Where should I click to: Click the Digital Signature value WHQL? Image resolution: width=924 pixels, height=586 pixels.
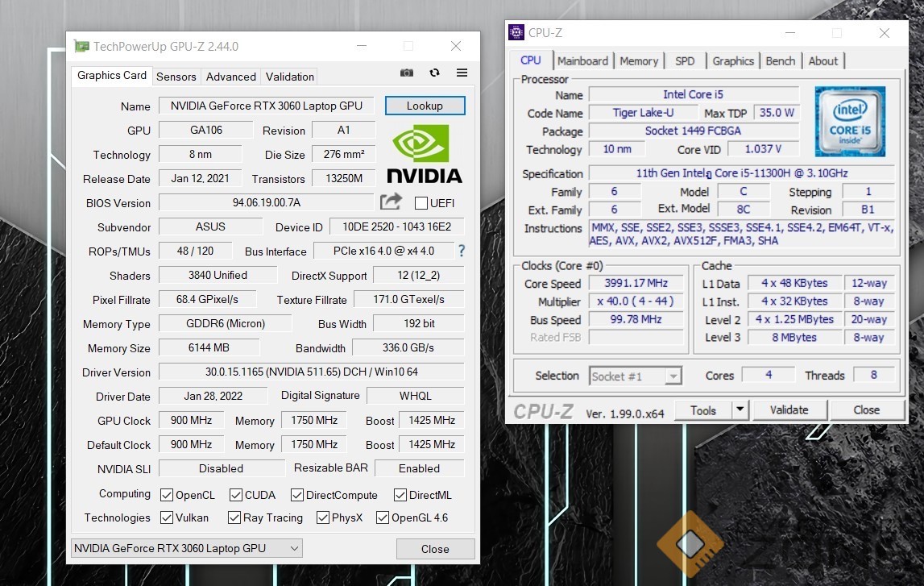[x=416, y=396]
